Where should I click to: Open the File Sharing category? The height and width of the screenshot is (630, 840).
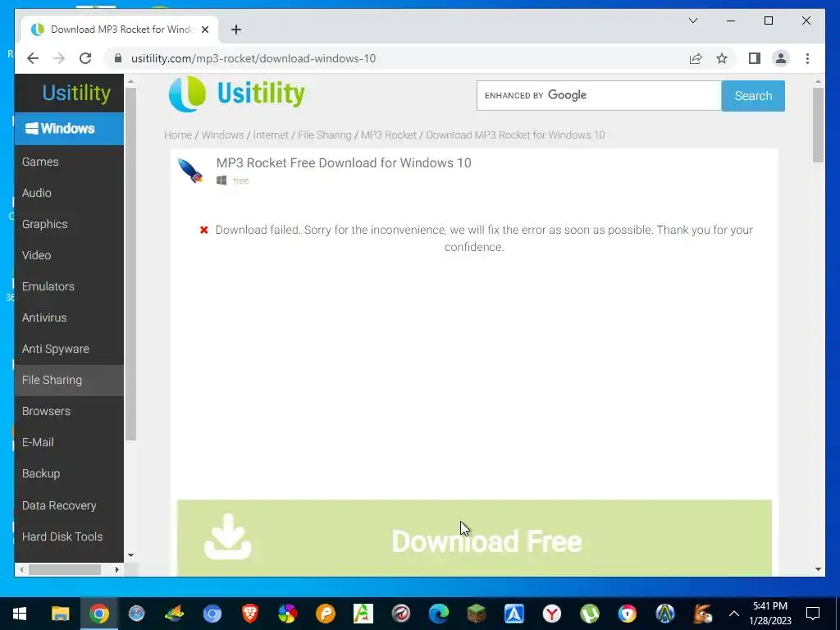[69, 380]
